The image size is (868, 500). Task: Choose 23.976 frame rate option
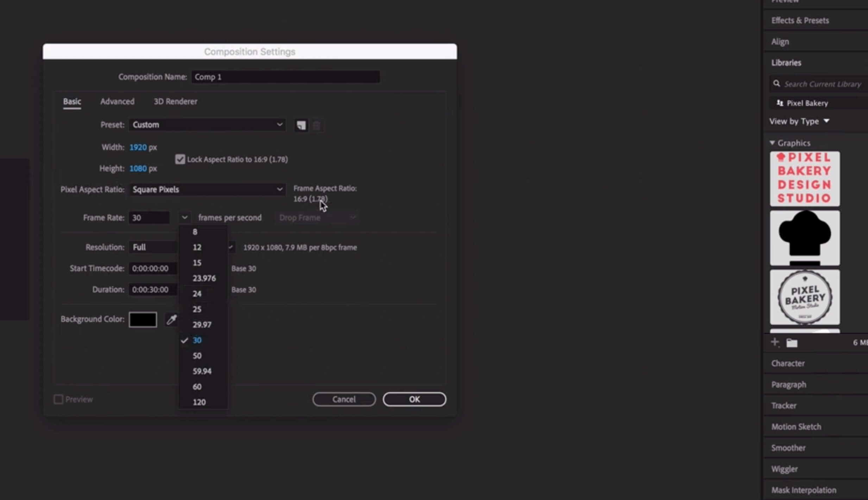tap(203, 278)
